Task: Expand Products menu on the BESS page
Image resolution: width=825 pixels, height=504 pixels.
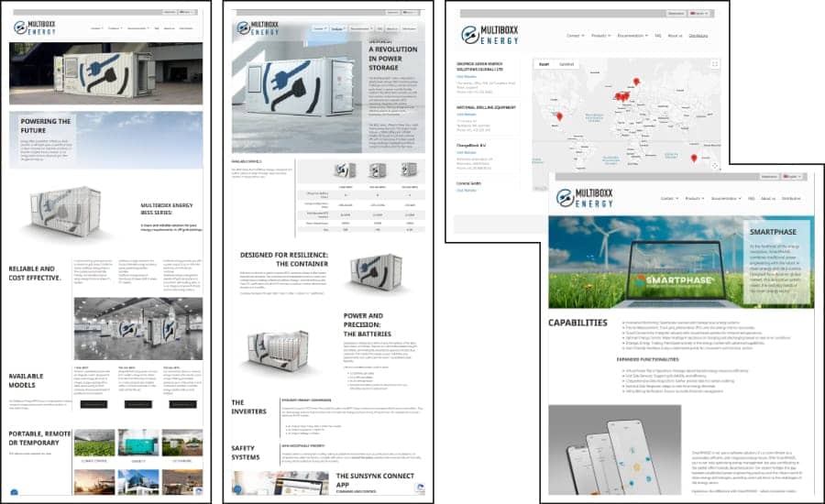Action: (338, 28)
